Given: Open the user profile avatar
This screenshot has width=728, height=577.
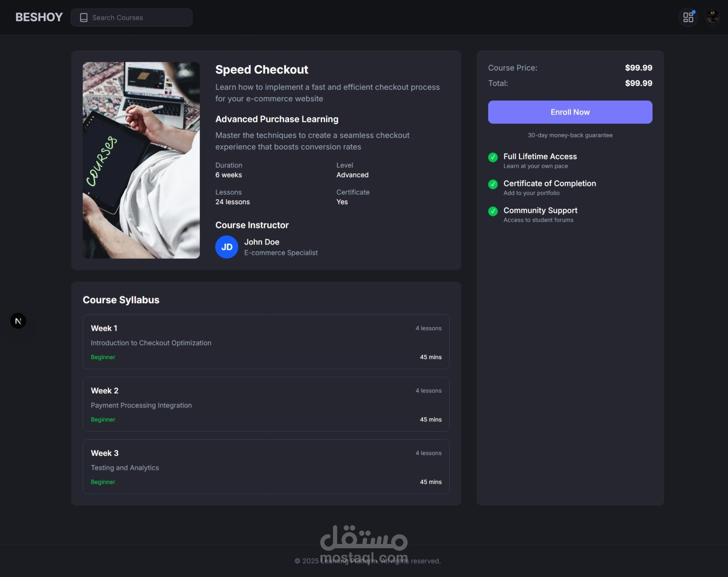Looking at the screenshot, I should click(713, 17).
